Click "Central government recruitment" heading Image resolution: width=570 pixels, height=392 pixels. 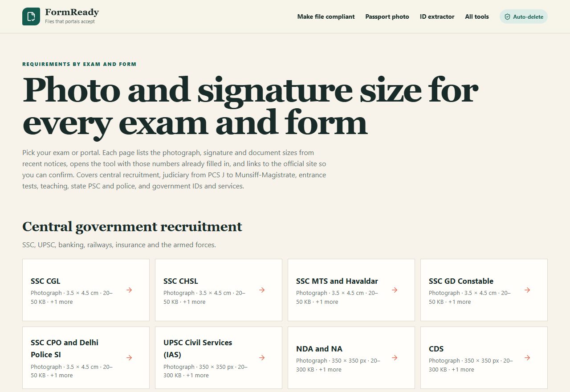click(x=132, y=226)
